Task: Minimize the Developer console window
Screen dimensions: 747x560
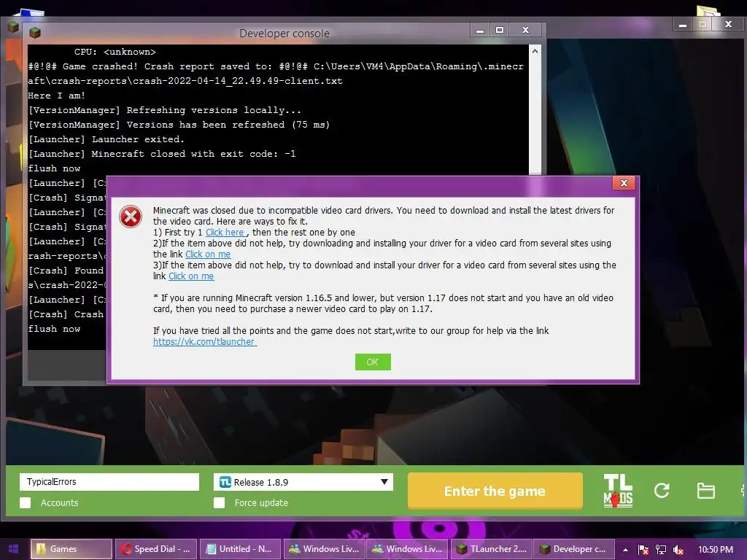Action: tap(480, 31)
